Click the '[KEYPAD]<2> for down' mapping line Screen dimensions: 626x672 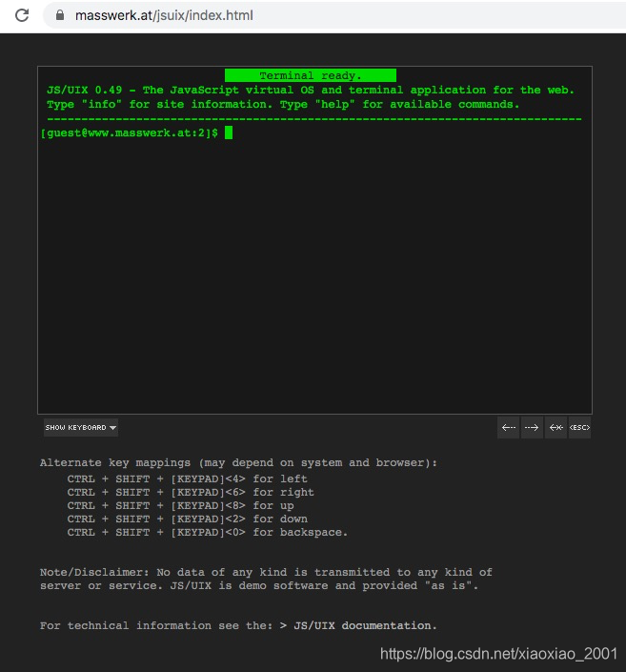tap(187, 519)
